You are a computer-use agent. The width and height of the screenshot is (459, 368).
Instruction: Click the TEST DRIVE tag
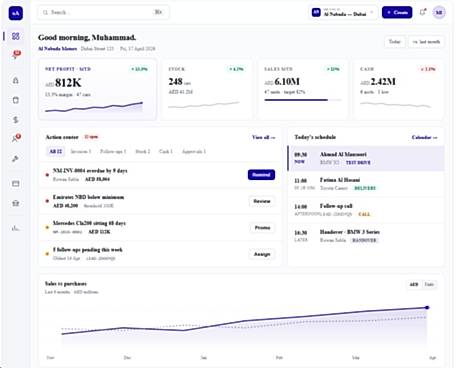[x=358, y=163]
